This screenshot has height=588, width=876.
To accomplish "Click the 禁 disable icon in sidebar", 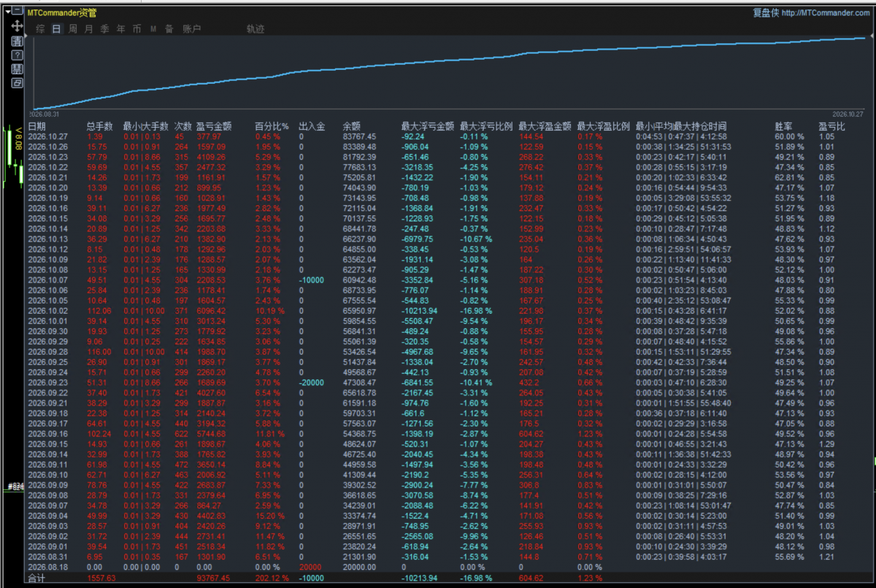I will point(17,69).
